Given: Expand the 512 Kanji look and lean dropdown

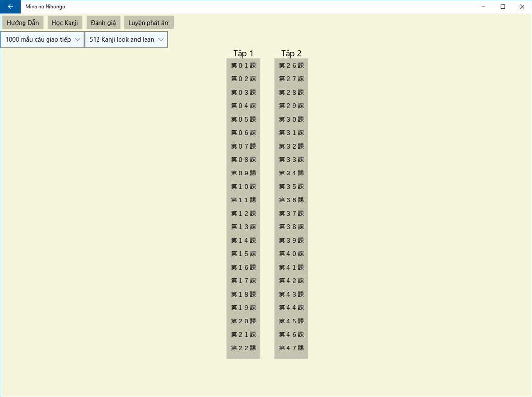Looking at the screenshot, I should [126, 39].
